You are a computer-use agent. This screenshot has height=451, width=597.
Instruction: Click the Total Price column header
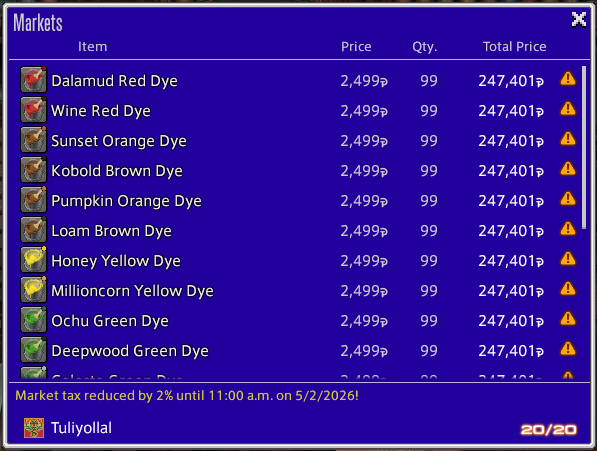click(514, 46)
